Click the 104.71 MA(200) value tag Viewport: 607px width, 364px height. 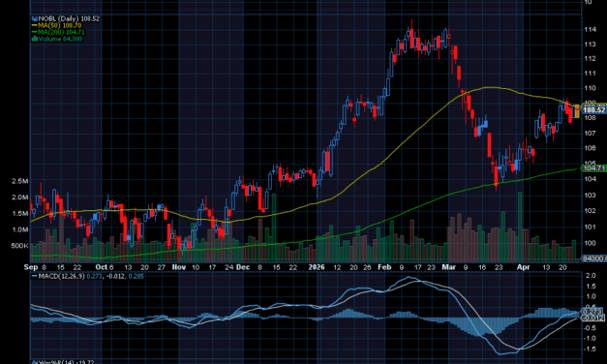point(593,168)
